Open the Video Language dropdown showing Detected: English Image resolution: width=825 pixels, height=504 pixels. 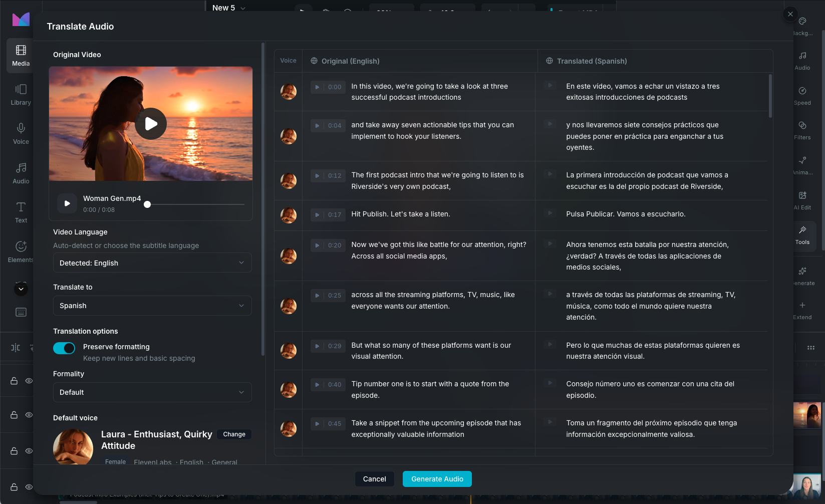152,263
